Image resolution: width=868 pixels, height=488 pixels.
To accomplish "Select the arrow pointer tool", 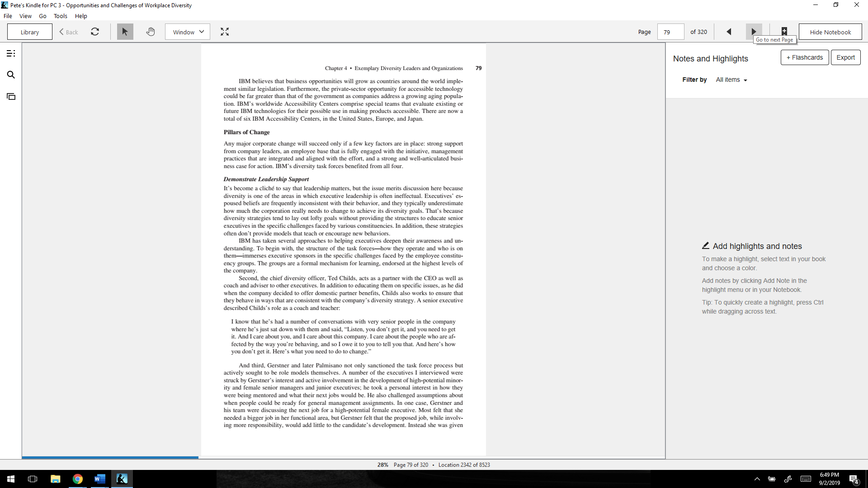I will click(125, 32).
